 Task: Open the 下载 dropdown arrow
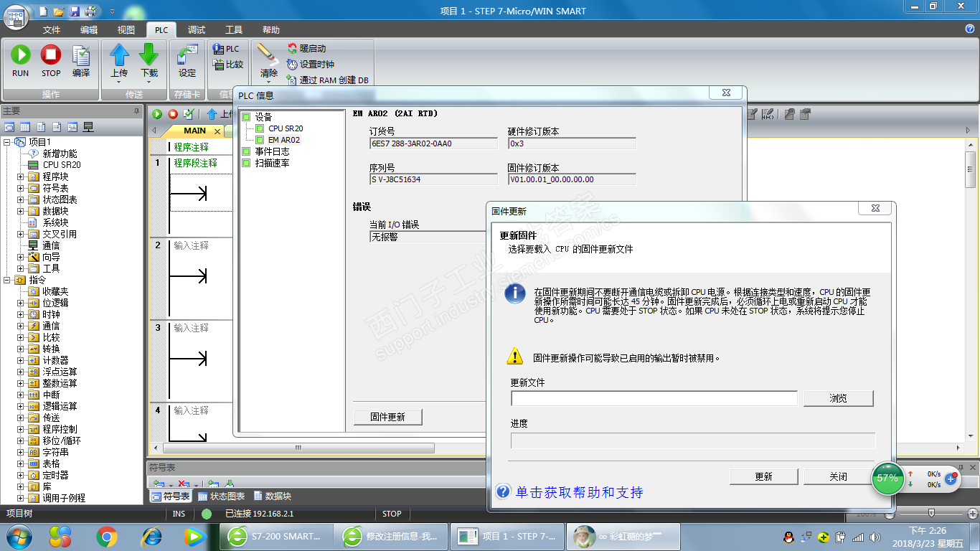point(149,82)
